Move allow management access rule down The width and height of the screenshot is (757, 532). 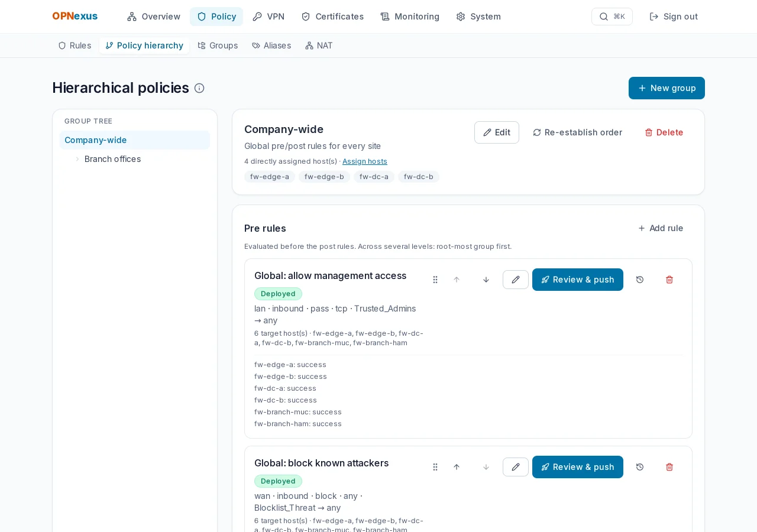486,280
